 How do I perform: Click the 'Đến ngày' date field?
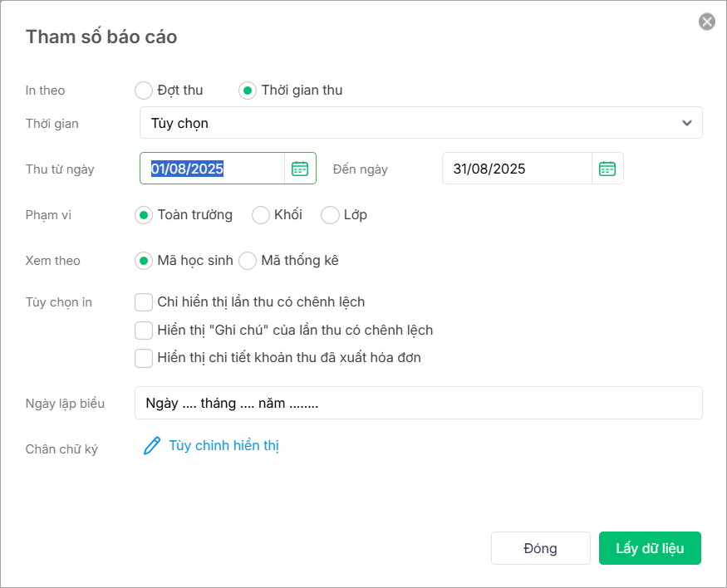[517, 169]
